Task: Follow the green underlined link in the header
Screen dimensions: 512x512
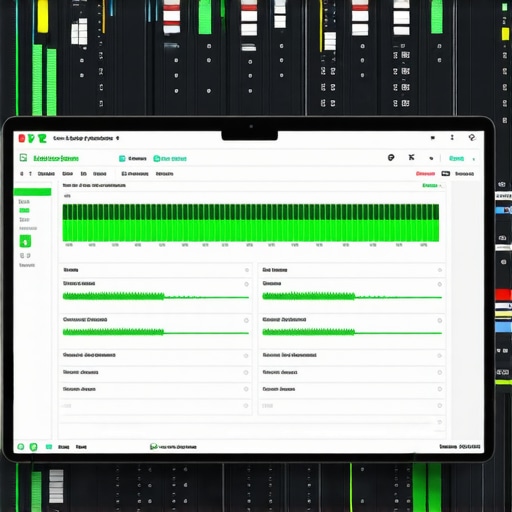Action: pos(56,158)
